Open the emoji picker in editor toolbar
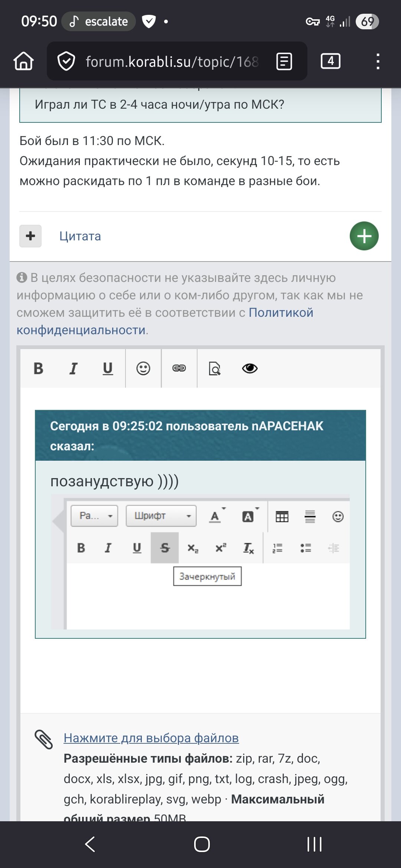The width and height of the screenshot is (401, 868). click(143, 368)
